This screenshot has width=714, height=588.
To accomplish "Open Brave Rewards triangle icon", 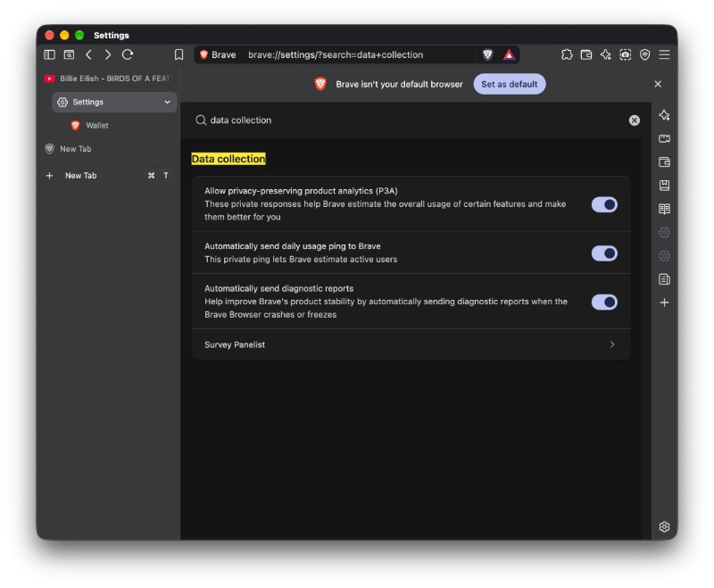I will tap(509, 54).
